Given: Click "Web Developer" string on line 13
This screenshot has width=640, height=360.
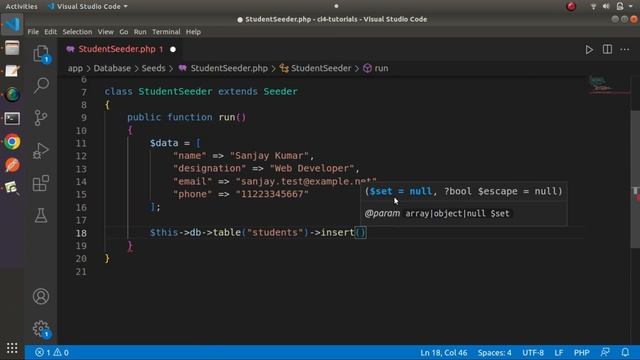Looking at the screenshot, I should click(x=312, y=168).
